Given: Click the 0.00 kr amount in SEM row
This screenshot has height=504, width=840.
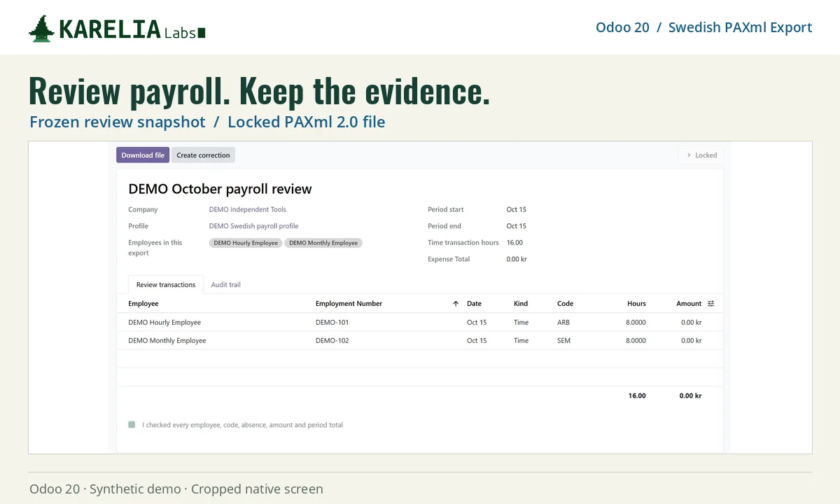Looking at the screenshot, I should [x=691, y=341].
